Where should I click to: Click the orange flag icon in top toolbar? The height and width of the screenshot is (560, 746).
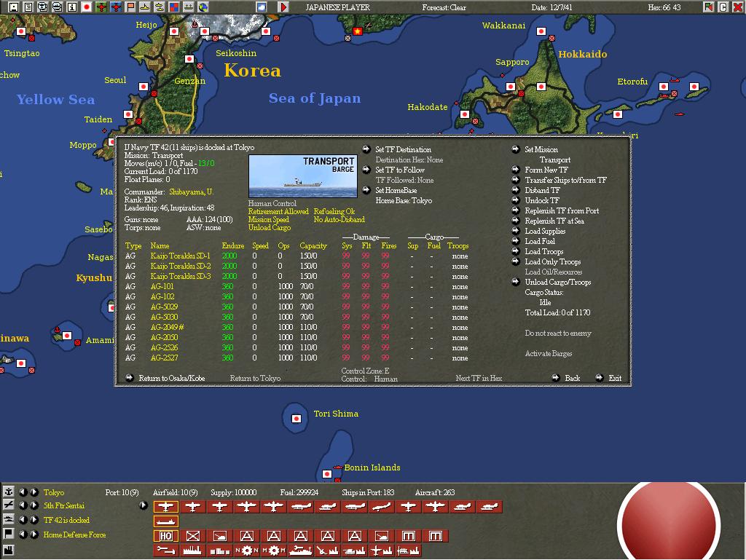130,7
